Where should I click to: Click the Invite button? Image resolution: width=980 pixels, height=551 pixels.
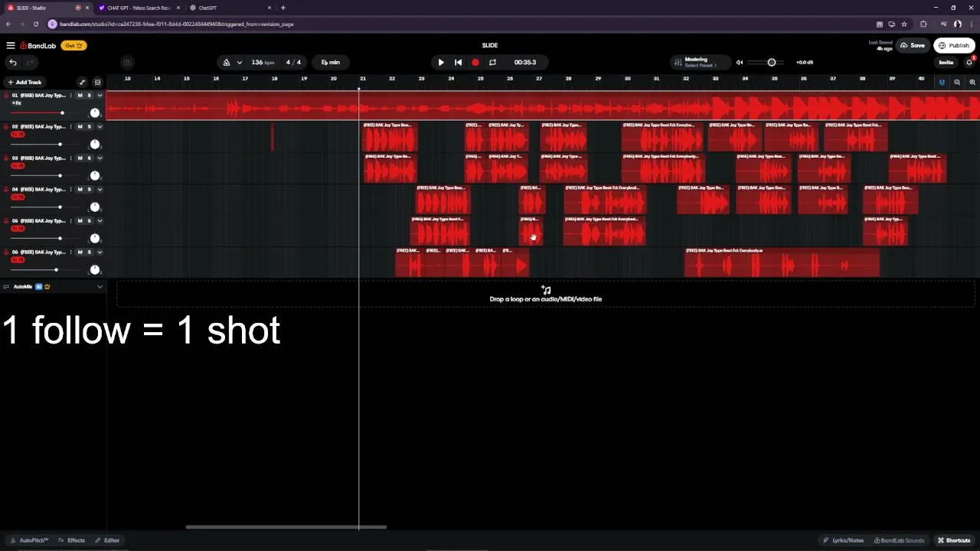tap(946, 63)
